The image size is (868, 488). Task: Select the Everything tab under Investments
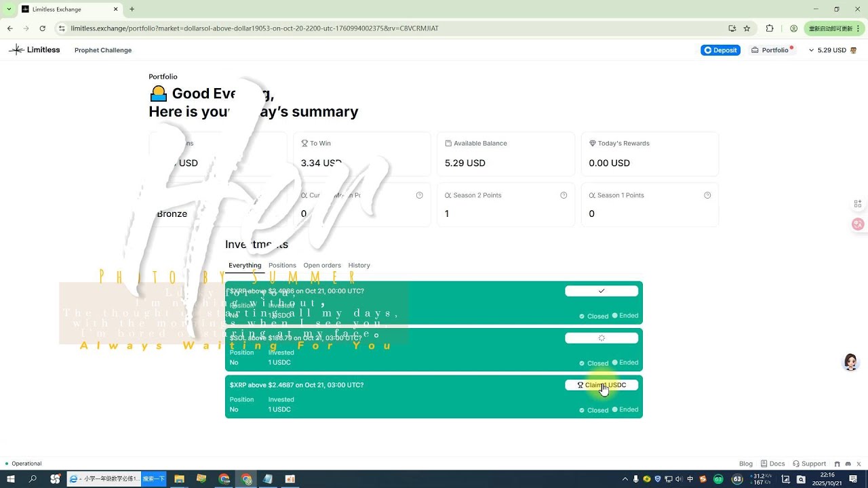245,265
